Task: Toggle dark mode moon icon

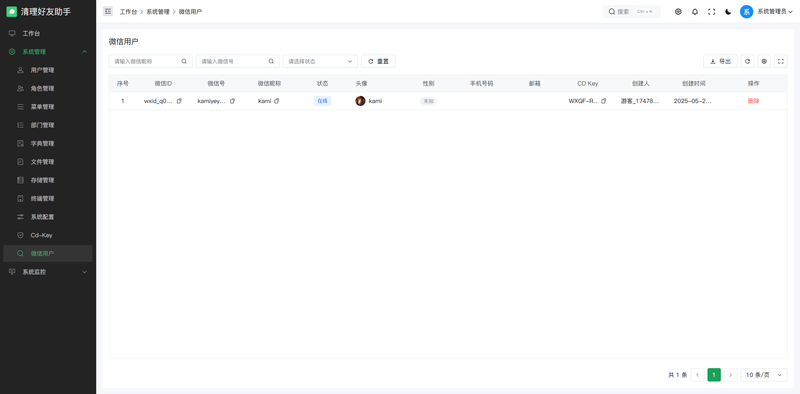Action: 728,12
